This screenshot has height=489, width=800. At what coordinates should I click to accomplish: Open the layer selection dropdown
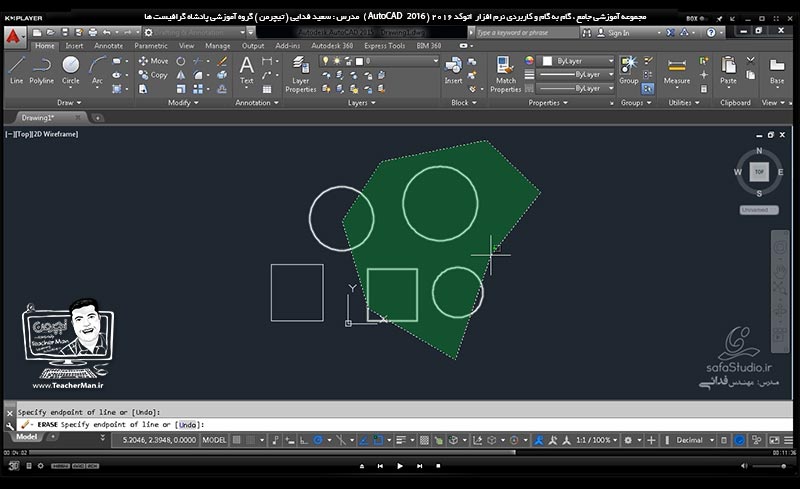(379, 61)
